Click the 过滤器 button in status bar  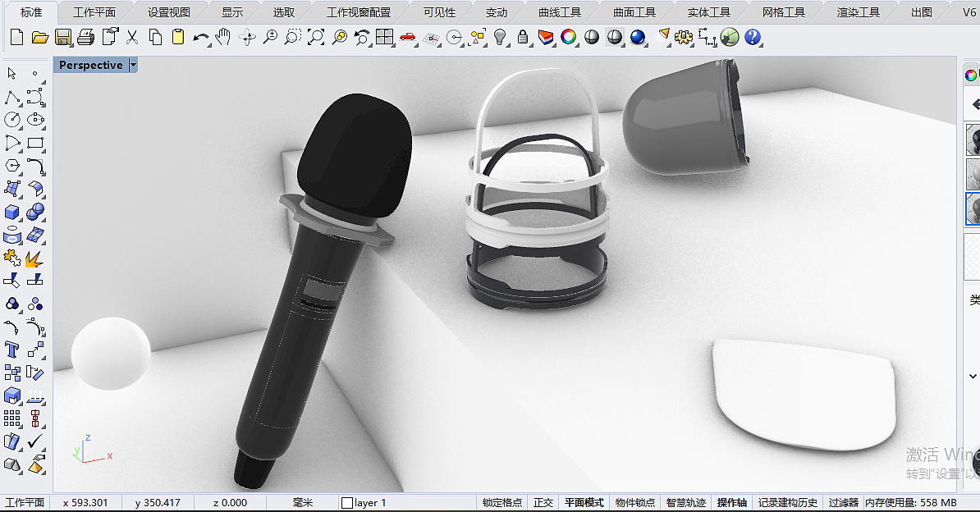click(843, 502)
